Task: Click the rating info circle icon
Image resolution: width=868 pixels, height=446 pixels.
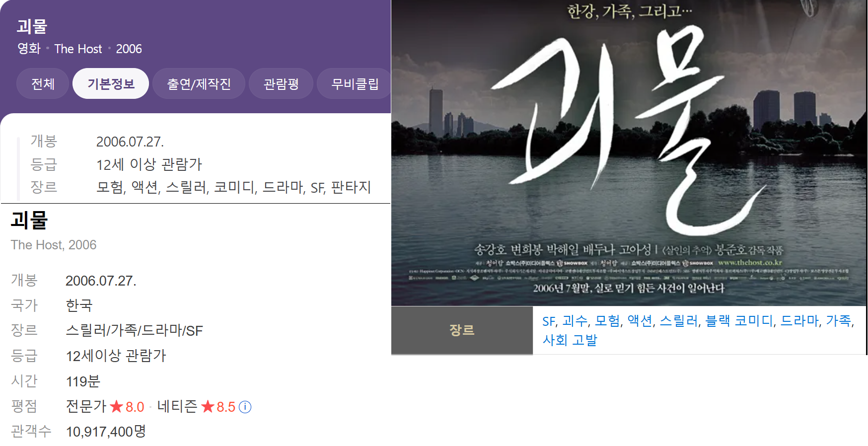Action: pyautogui.click(x=245, y=407)
